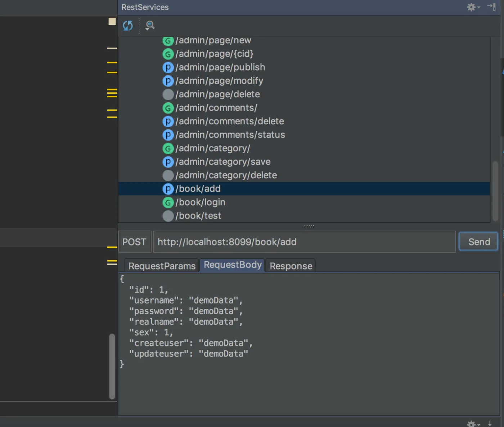Click POST icon of /admin/category/save

(x=168, y=162)
